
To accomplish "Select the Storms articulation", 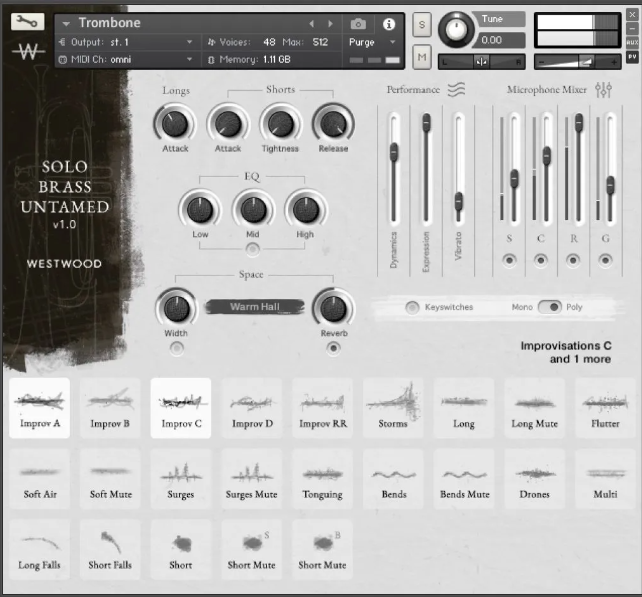I will [x=393, y=408].
